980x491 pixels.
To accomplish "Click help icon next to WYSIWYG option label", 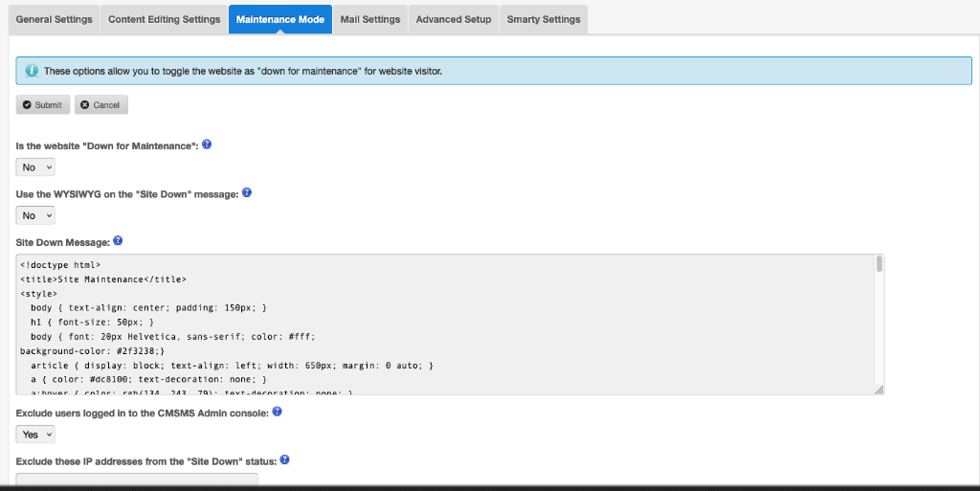I will [x=247, y=193].
